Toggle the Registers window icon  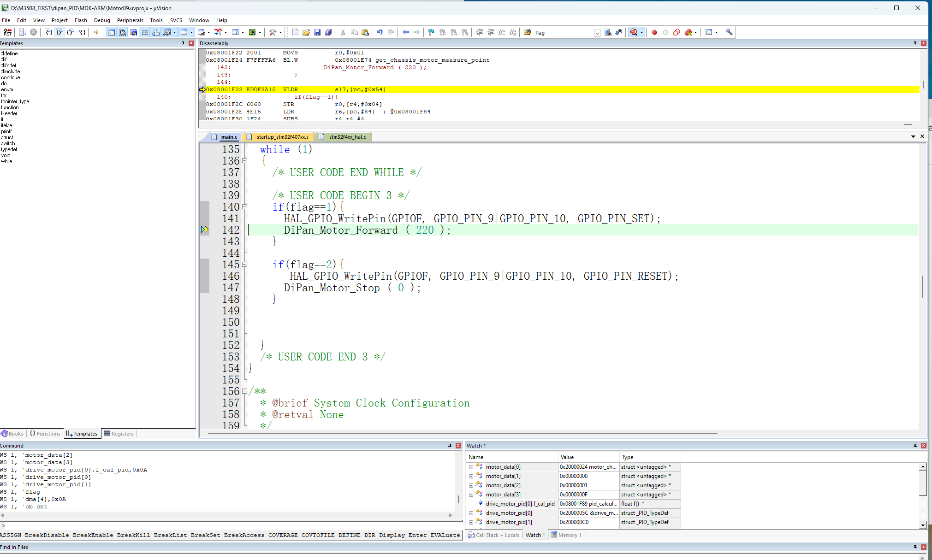tap(144, 32)
